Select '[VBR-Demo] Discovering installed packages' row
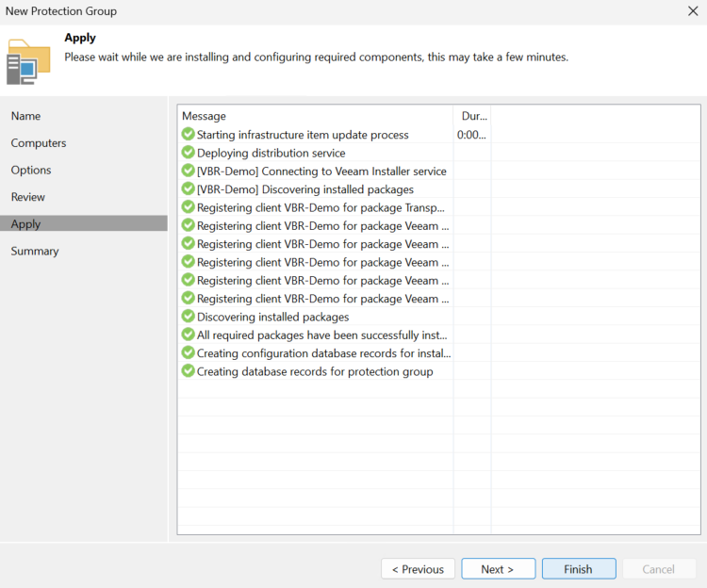Viewport: 707px width, 588px height. click(305, 189)
